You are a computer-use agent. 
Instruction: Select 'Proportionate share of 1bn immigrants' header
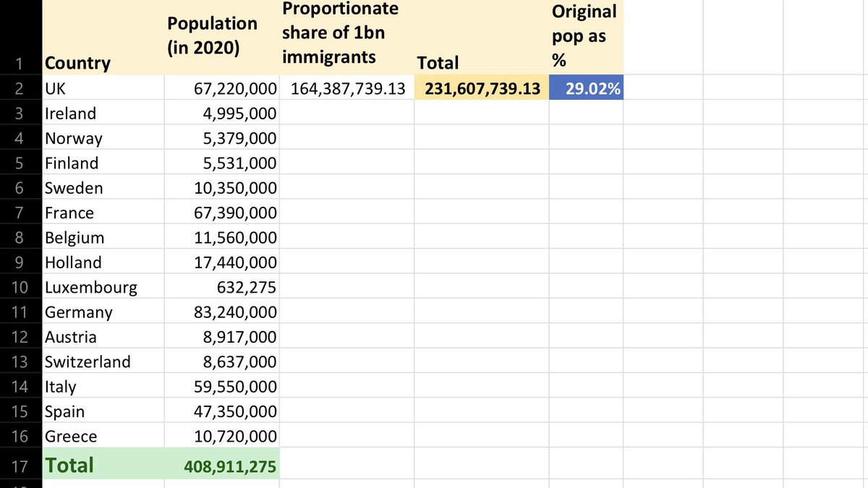(346, 37)
